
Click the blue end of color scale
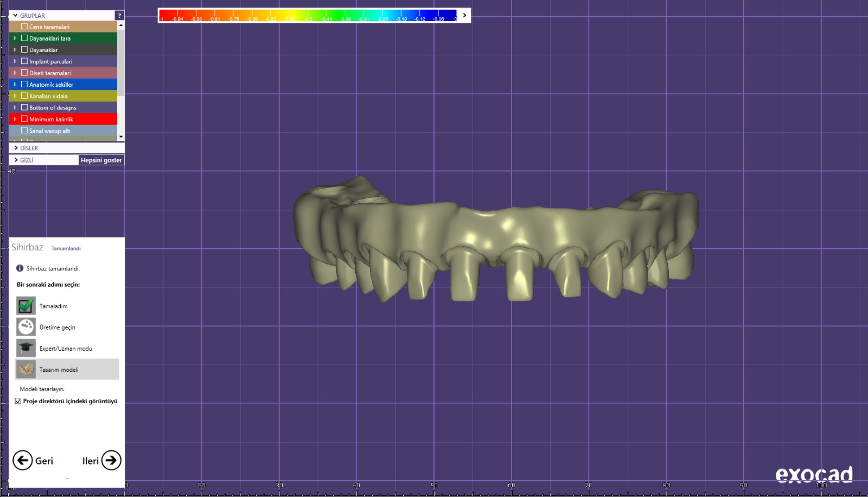point(448,14)
